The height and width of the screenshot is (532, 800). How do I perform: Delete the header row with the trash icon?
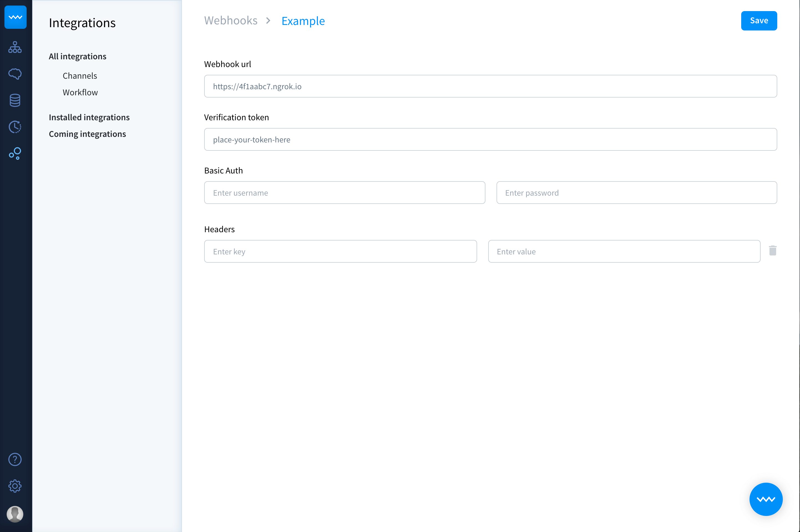pos(773,251)
